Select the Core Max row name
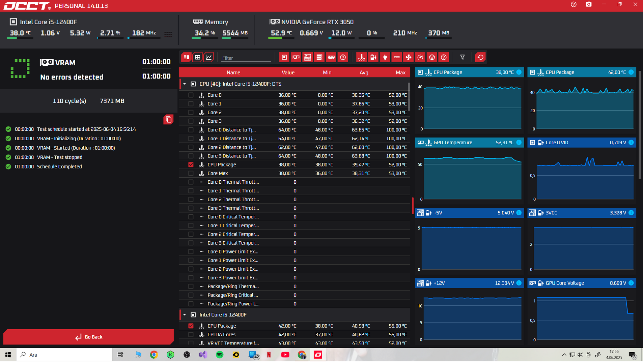The width and height of the screenshot is (643, 364). click(218, 174)
